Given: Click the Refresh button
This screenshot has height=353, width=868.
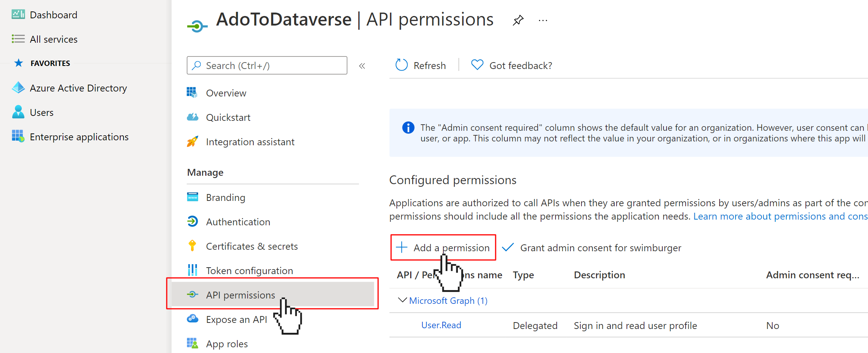Looking at the screenshot, I should tap(420, 66).
